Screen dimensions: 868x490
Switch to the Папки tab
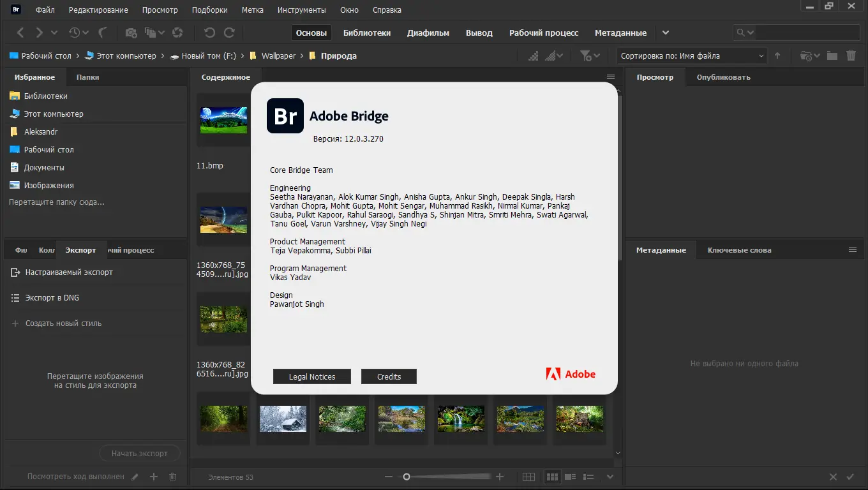[87, 77]
